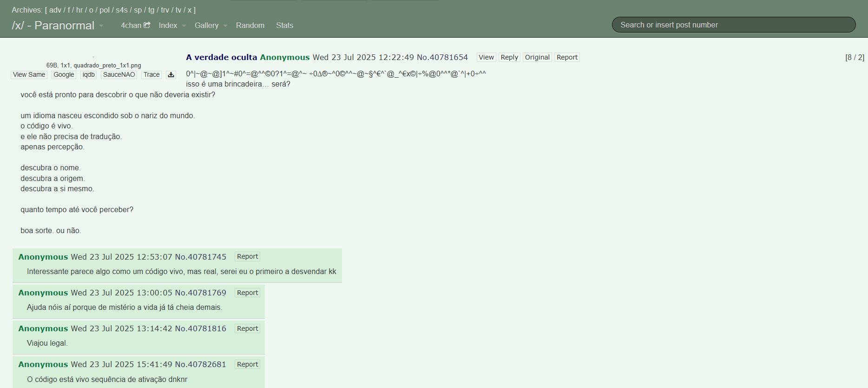
Task: Focus the post number search field
Action: pos(734,25)
